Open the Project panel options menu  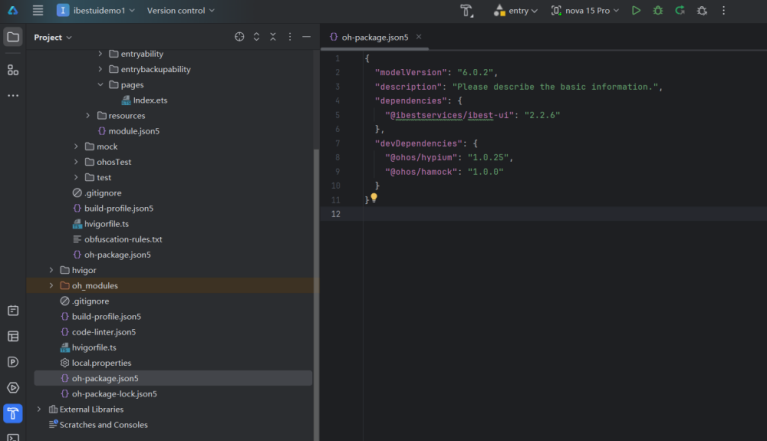pos(290,37)
